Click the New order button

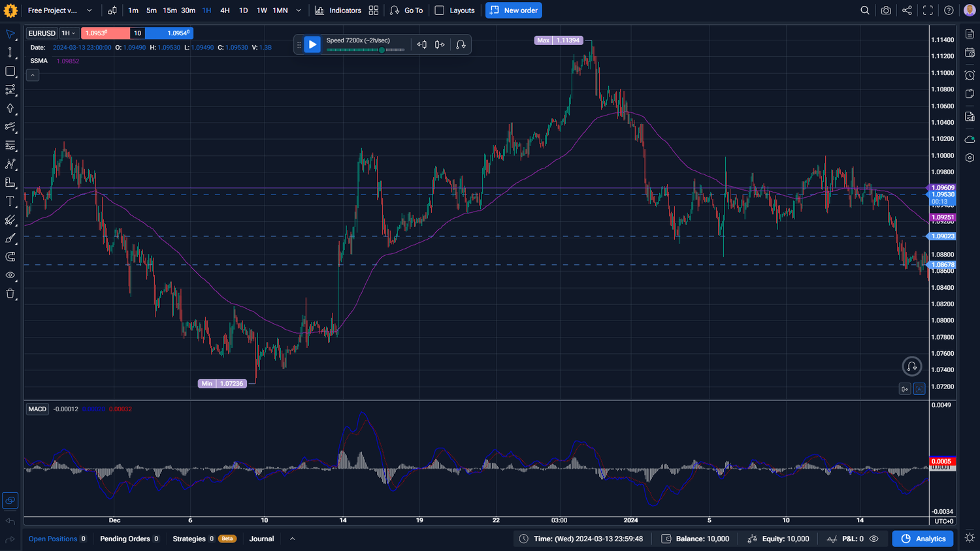click(514, 10)
